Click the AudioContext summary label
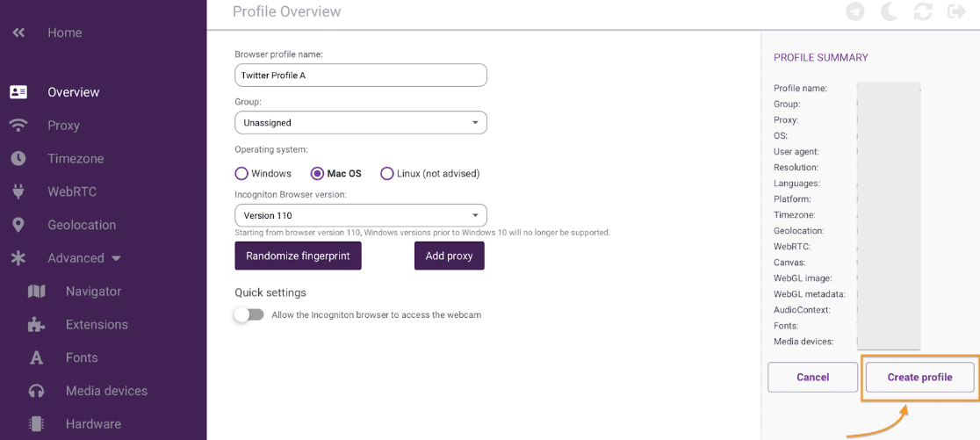 (x=802, y=309)
